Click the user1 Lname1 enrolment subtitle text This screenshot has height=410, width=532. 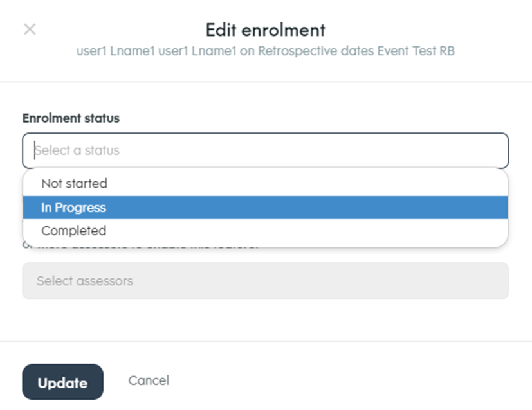click(265, 51)
